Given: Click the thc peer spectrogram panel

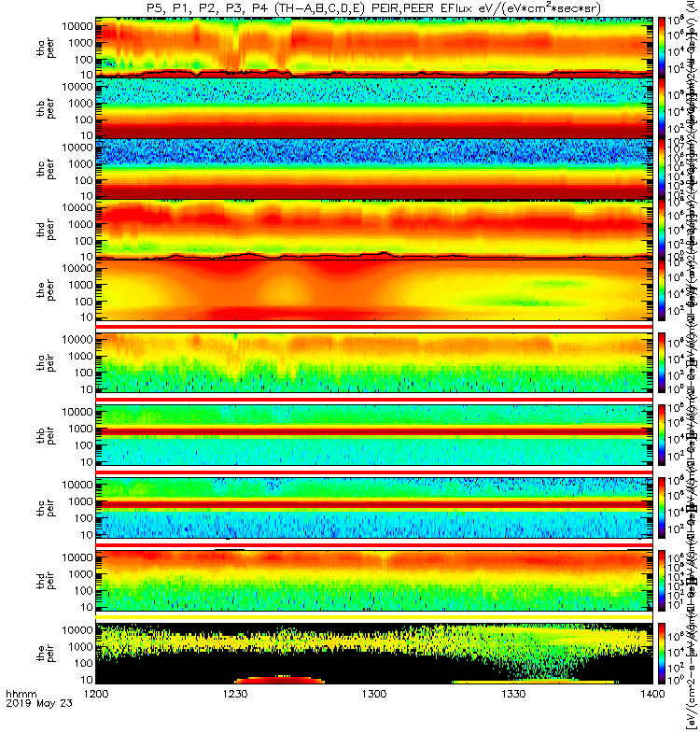Looking at the screenshot, I should (374, 169).
